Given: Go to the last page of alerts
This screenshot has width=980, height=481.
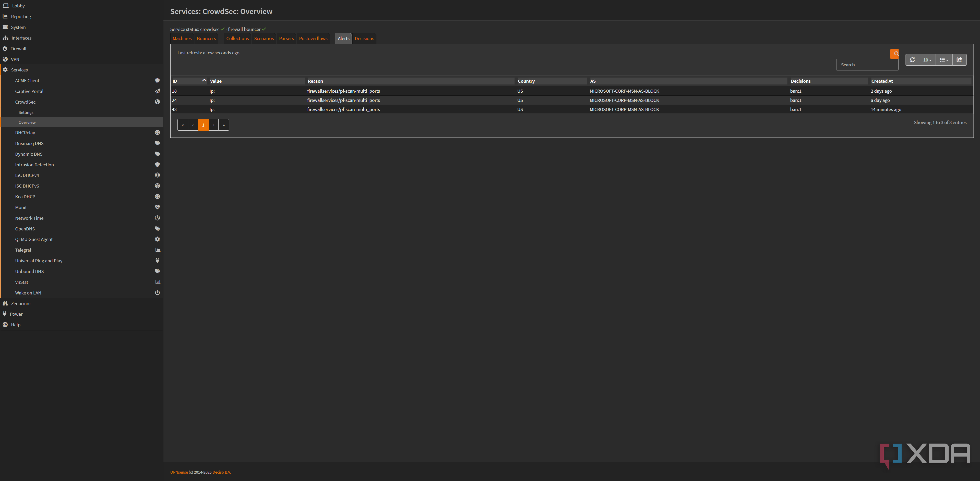Looking at the screenshot, I should tap(224, 125).
